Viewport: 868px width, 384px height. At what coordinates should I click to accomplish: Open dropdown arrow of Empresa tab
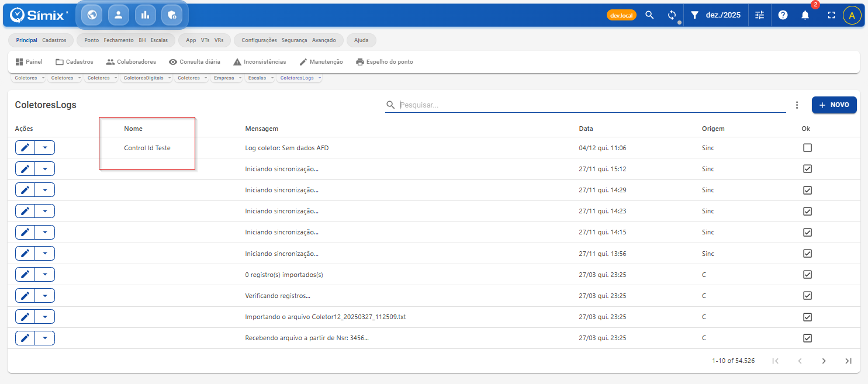coord(240,78)
